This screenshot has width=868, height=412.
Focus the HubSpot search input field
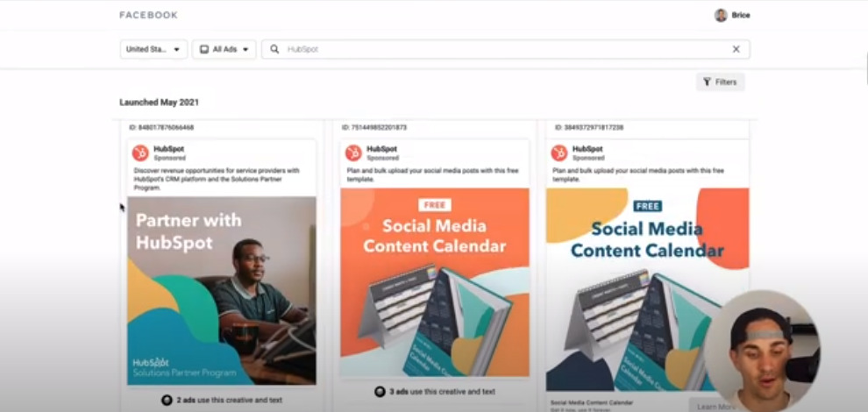505,49
